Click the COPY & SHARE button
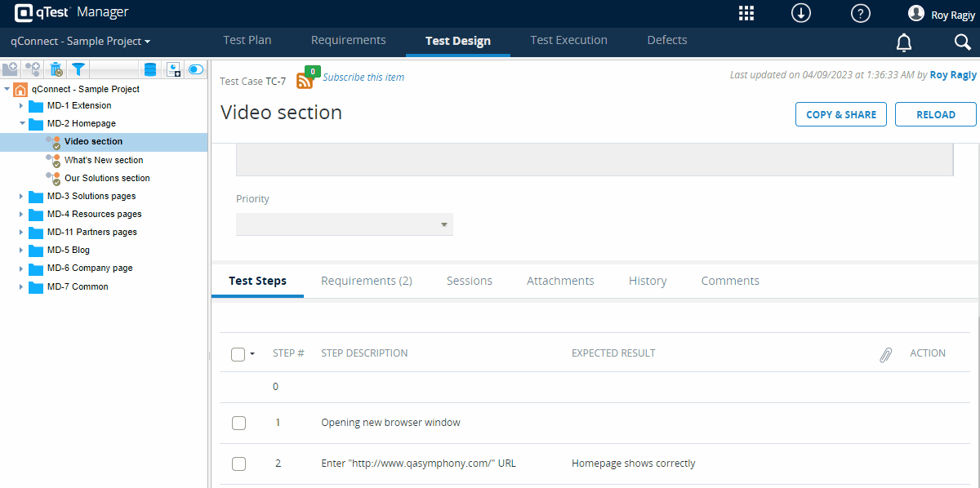This screenshot has width=980, height=488. 840,114
